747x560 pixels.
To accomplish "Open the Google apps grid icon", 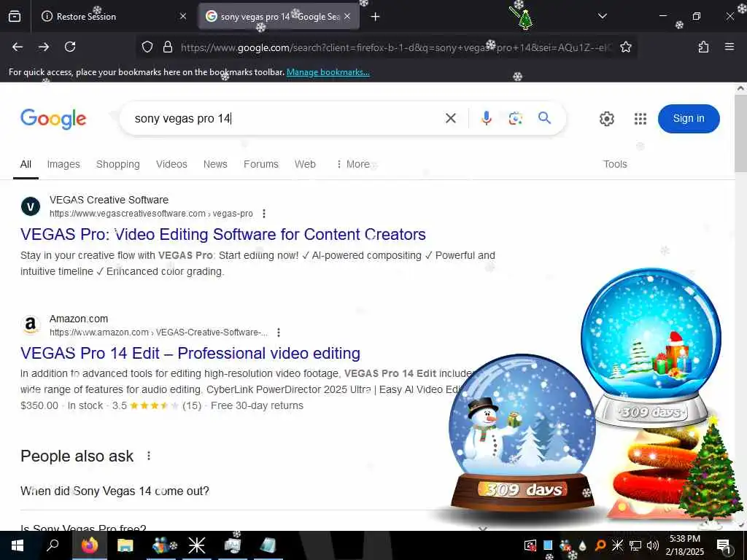I will tap(640, 119).
